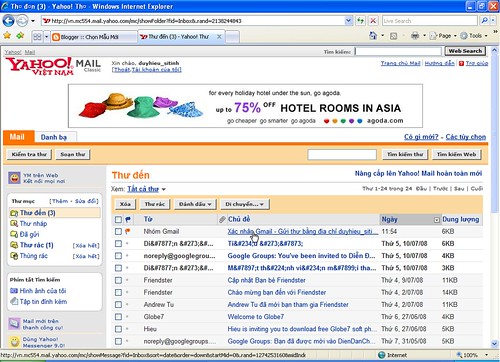The width and height of the screenshot is (500, 362).
Task: Open the recent pages dropdown beside Forward
Action: click(33, 21)
